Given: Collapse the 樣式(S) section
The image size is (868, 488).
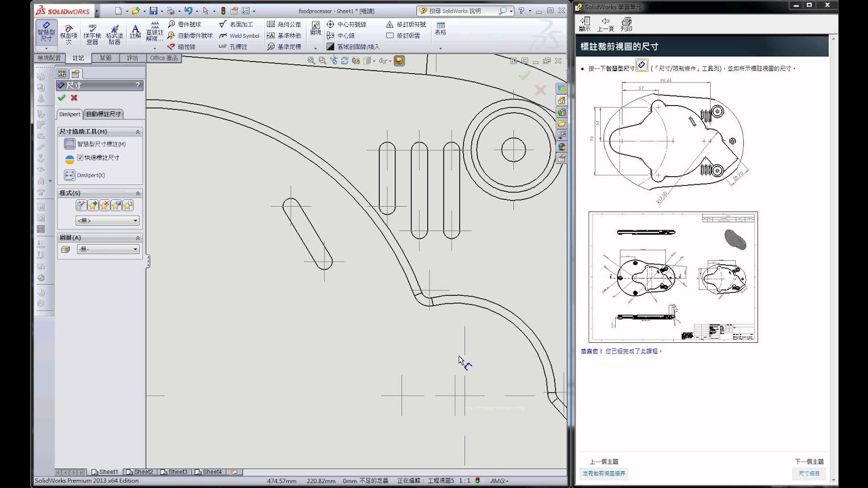Looking at the screenshot, I should coord(138,193).
